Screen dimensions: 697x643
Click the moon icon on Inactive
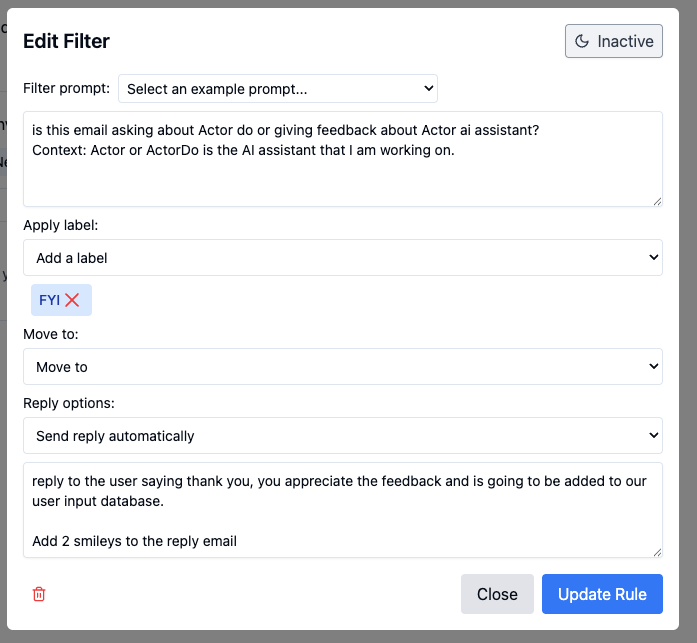(582, 41)
